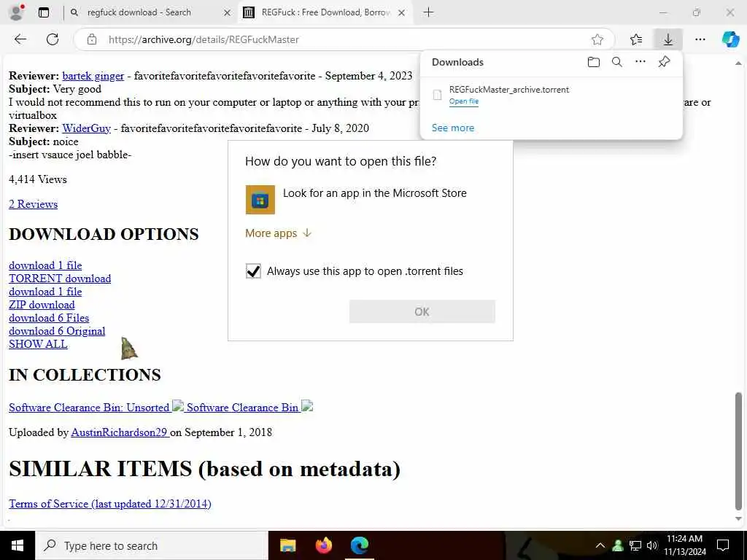Screen dimensions: 747x560
Task: Launch the Copilot sidebar icon
Action: point(729,39)
